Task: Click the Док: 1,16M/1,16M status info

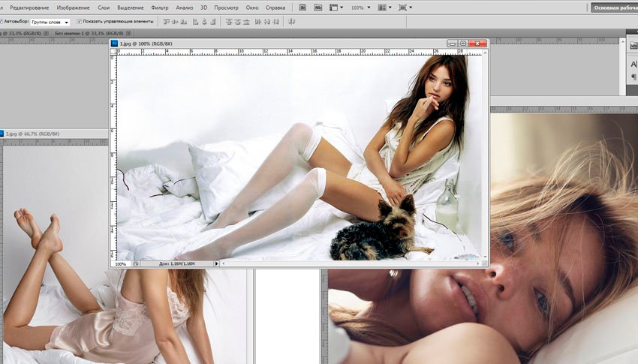Action: coord(176,264)
